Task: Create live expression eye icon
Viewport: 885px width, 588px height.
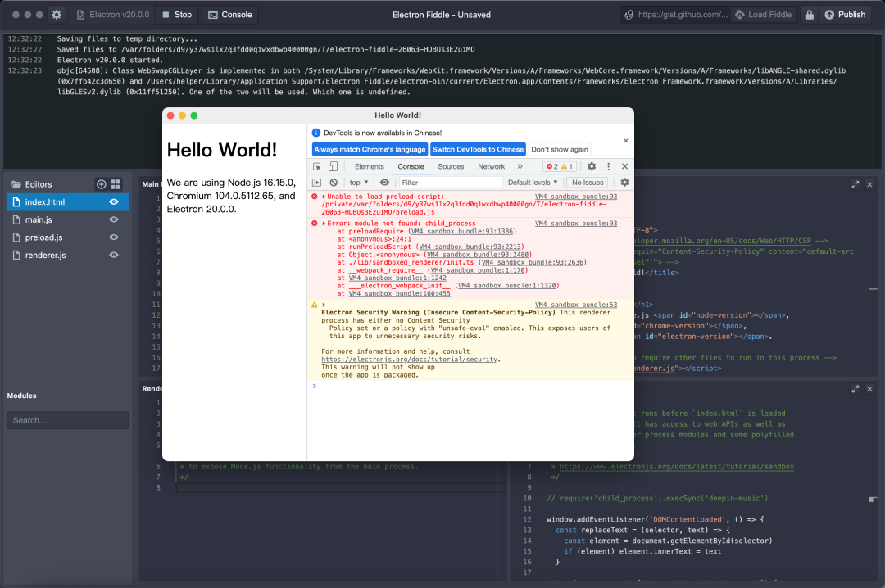Action: pyautogui.click(x=384, y=183)
